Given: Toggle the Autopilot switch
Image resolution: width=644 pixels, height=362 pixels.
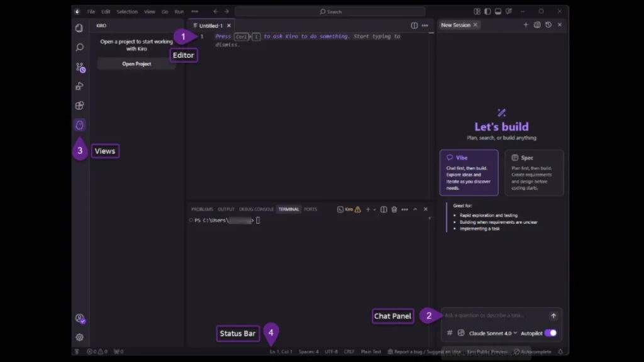Looking at the screenshot, I should [x=550, y=333].
